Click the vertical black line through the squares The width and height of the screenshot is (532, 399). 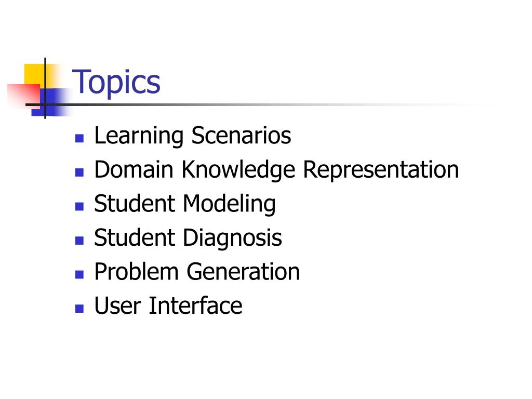(45, 88)
